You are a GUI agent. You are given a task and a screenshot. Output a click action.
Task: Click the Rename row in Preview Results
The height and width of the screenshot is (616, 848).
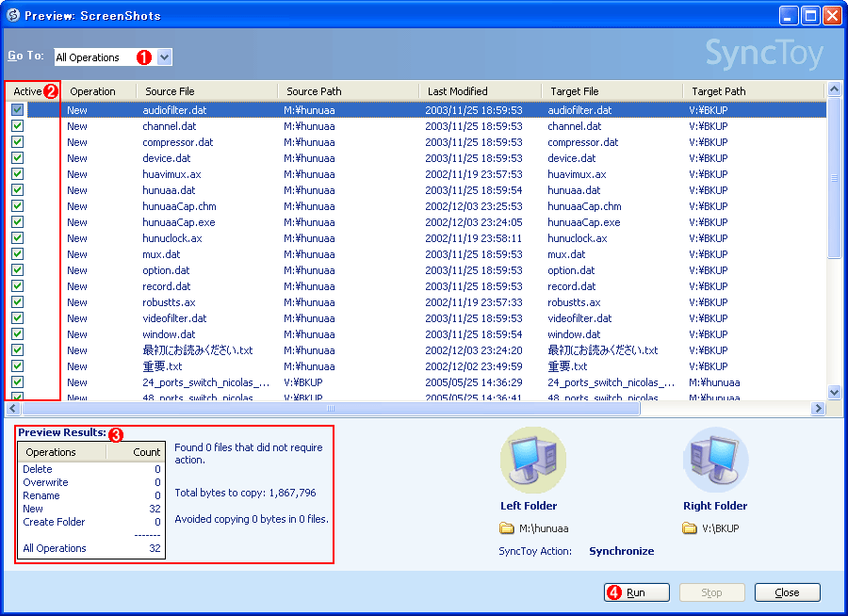pyautogui.click(x=91, y=495)
